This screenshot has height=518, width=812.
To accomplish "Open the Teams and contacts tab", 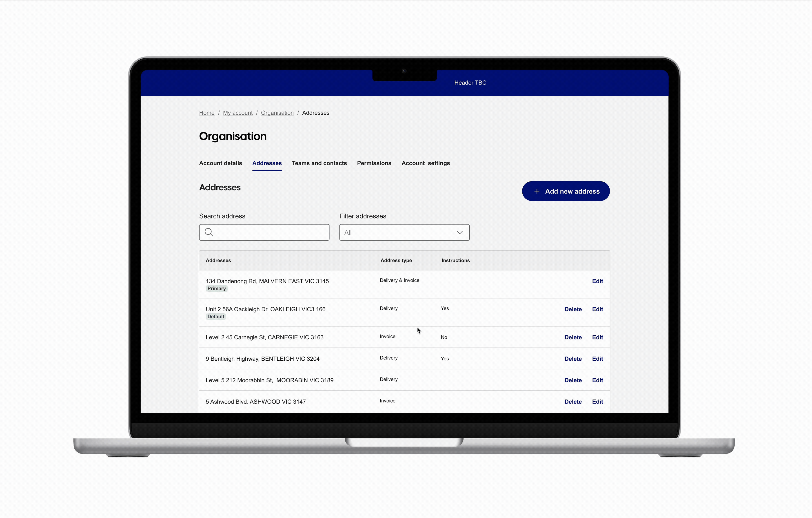I will point(319,163).
